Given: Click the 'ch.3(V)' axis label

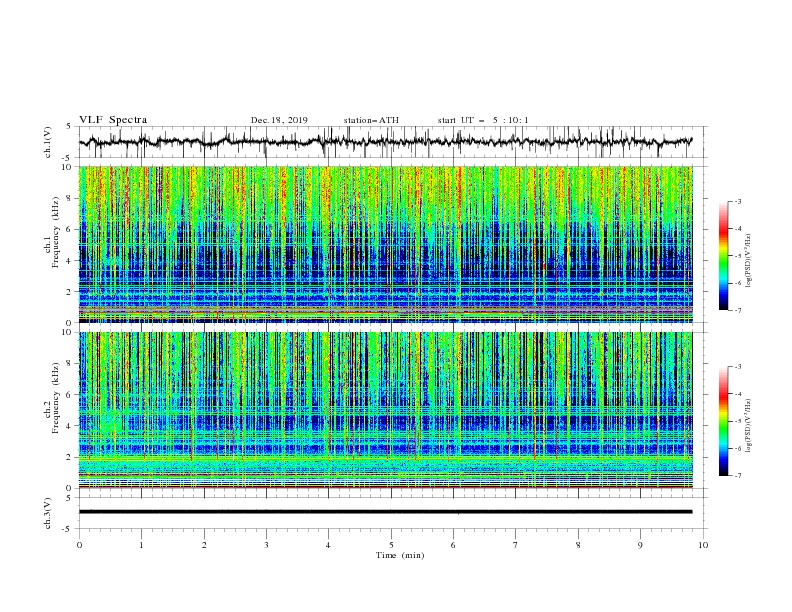Looking at the screenshot, I should (48, 513).
